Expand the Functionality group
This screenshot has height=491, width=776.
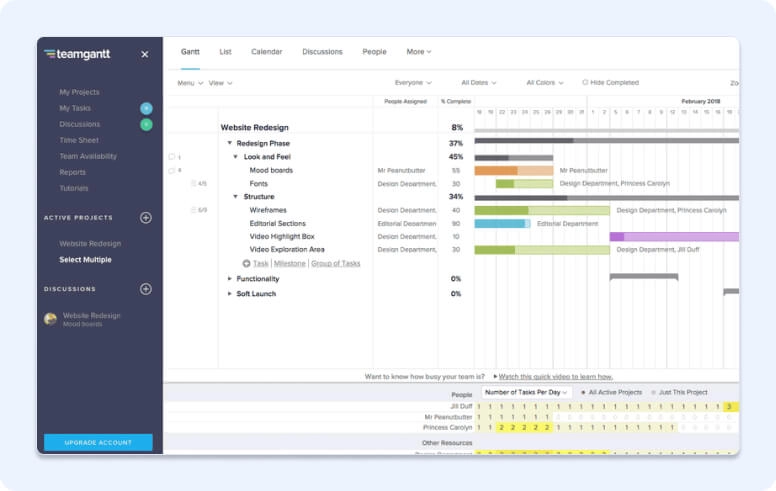pyautogui.click(x=230, y=279)
